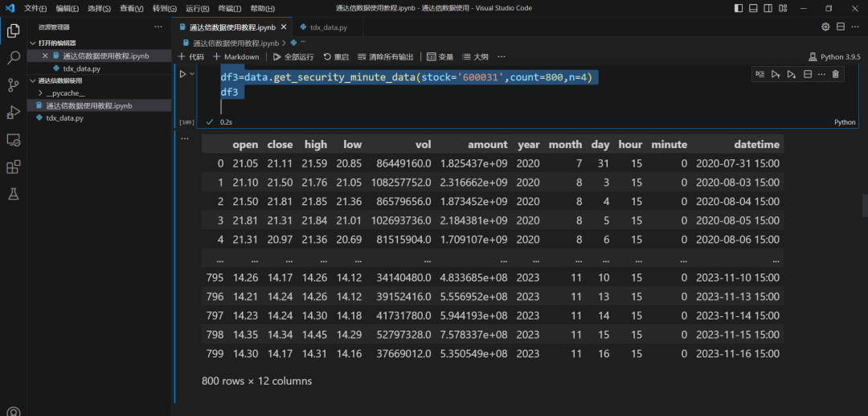Click 清除所有输出 button
This screenshot has height=416, width=868.
pyautogui.click(x=386, y=56)
